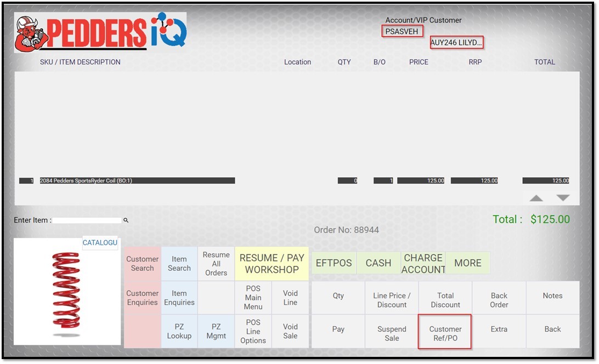Go to POS Main Menu
Screen dimensions: 599x364
click(x=253, y=298)
